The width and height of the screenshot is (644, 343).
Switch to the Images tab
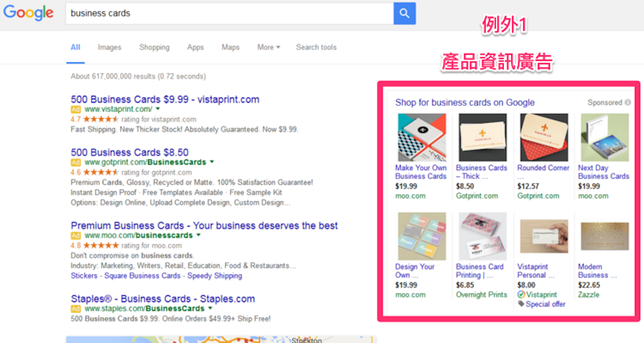[x=109, y=47]
